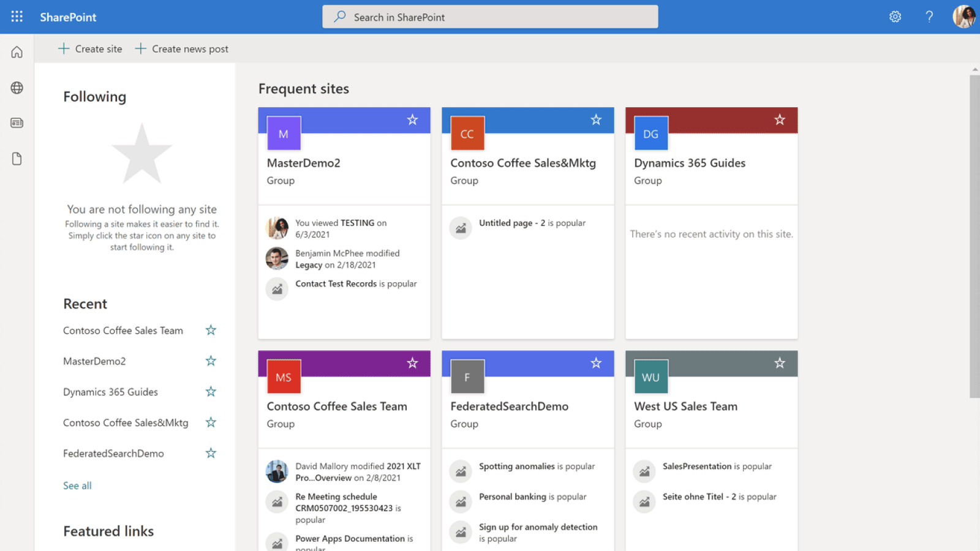Open FederatedSearchDemo recent link
The height and width of the screenshot is (551, 980).
[113, 454]
